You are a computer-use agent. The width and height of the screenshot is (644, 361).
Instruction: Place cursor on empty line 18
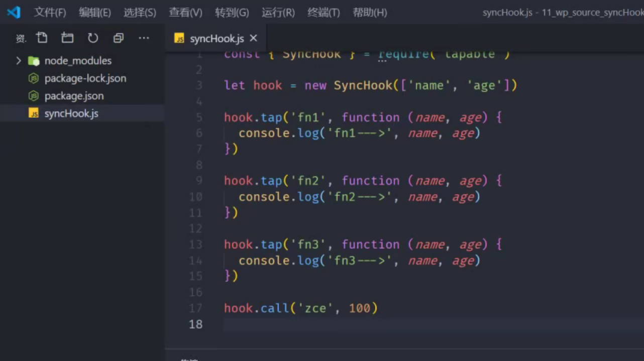(352, 324)
